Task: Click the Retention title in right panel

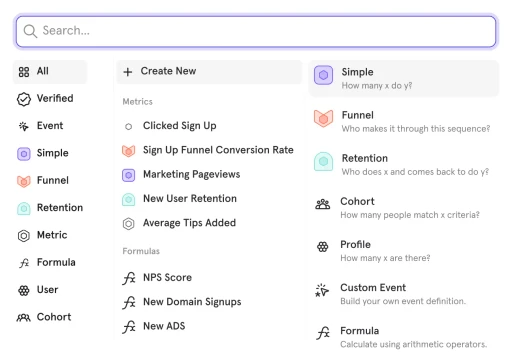Action: coord(365,158)
